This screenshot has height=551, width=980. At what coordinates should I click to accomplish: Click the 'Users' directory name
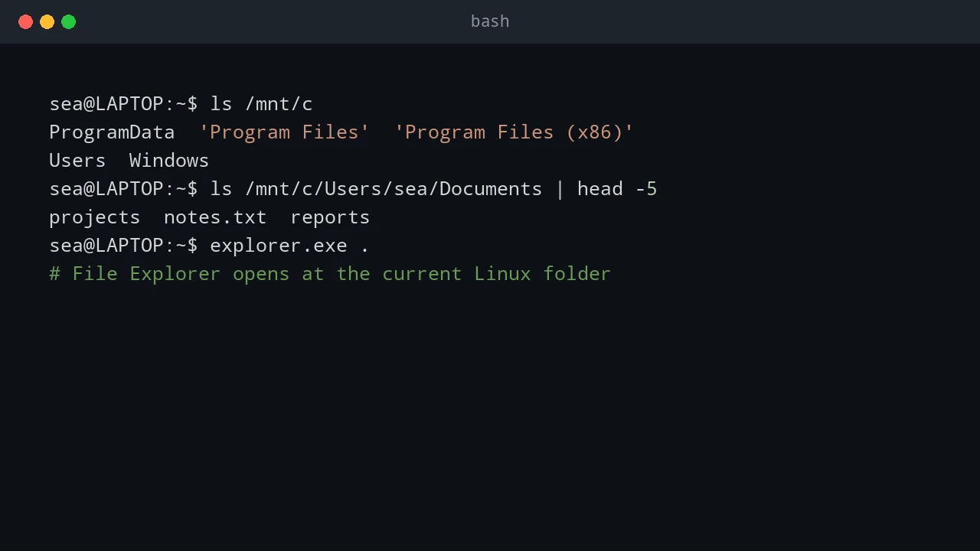pyautogui.click(x=77, y=160)
